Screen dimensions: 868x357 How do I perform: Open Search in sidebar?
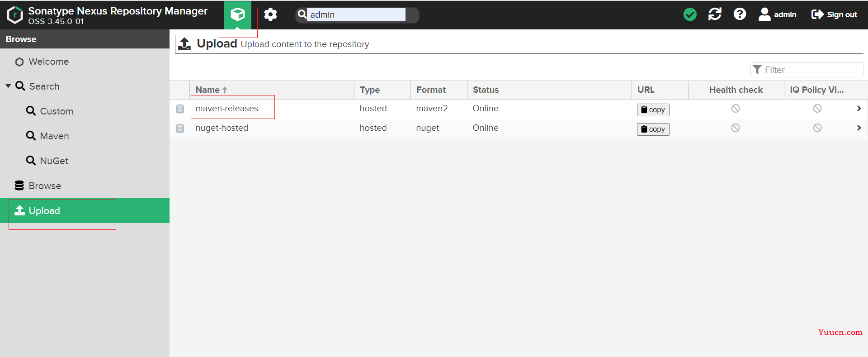tap(44, 86)
